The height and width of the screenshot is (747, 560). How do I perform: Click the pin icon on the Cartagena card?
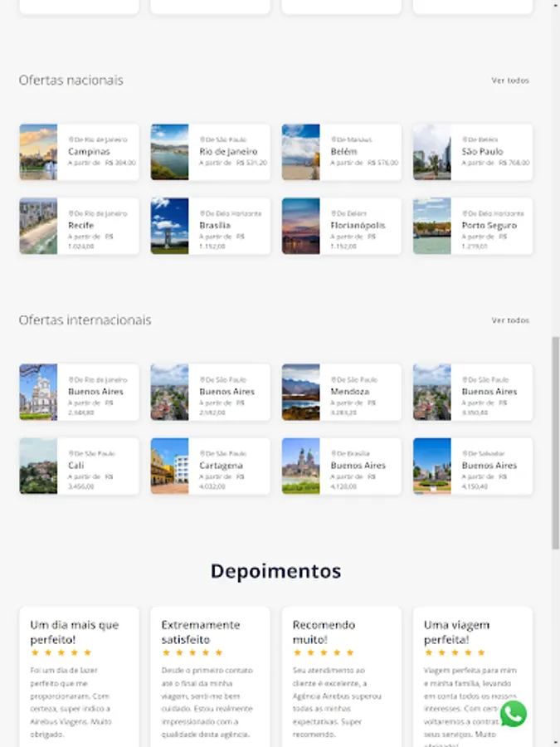(x=202, y=453)
